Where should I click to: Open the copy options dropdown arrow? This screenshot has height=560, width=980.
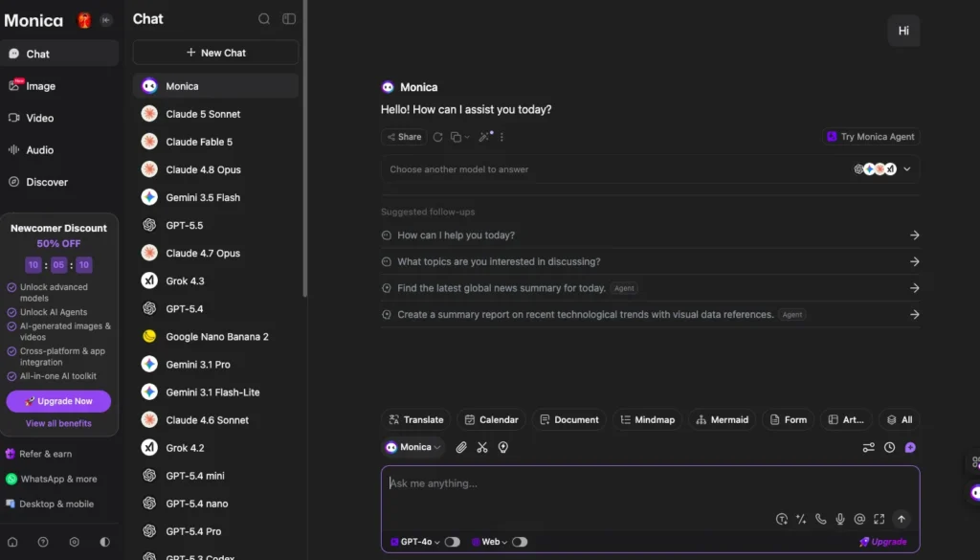(x=467, y=137)
